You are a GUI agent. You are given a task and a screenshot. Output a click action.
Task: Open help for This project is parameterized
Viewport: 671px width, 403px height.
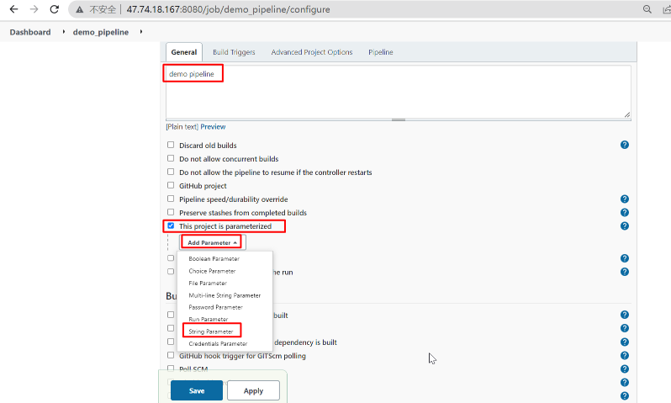pyautogui.click(x=624, y=226)
